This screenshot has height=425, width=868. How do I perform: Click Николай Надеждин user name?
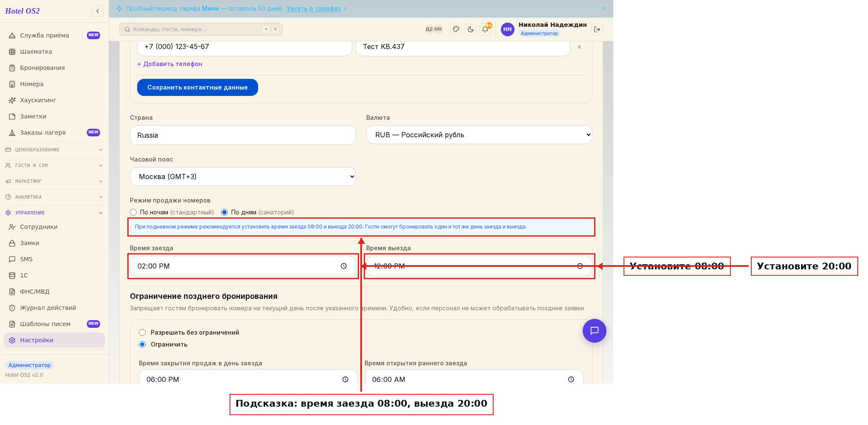click(x=552, y=25)
